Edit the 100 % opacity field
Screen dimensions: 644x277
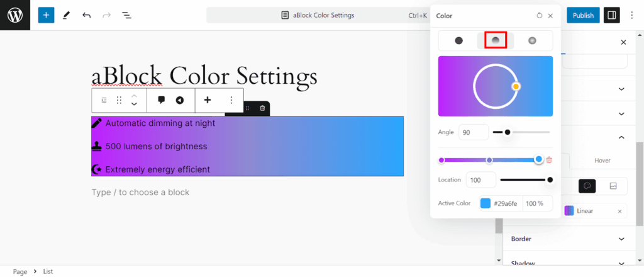pyautogui.click(x=537, y=203)
